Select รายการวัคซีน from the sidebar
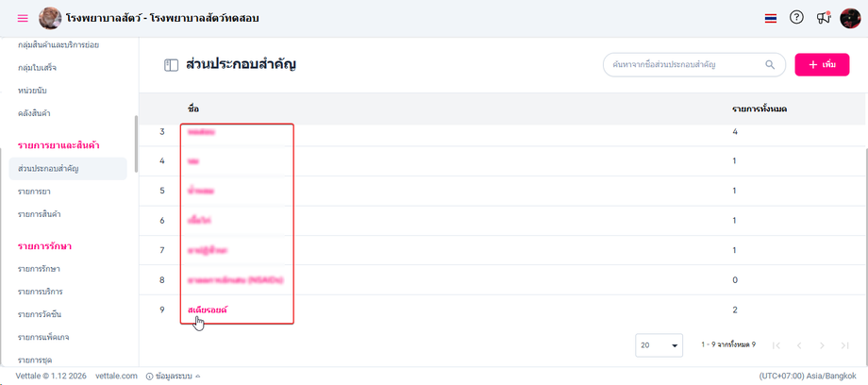 pyautogui.click(x=41, y=314)
